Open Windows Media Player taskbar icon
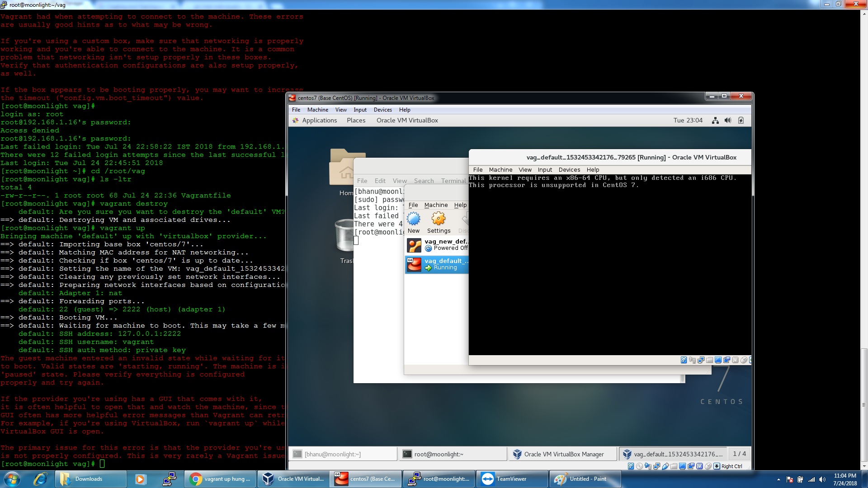This screenshot has width=868, height=488. 140,479
